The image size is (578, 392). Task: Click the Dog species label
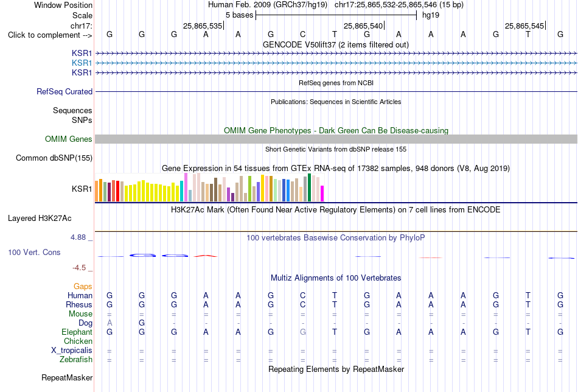[x=85, y=323]
